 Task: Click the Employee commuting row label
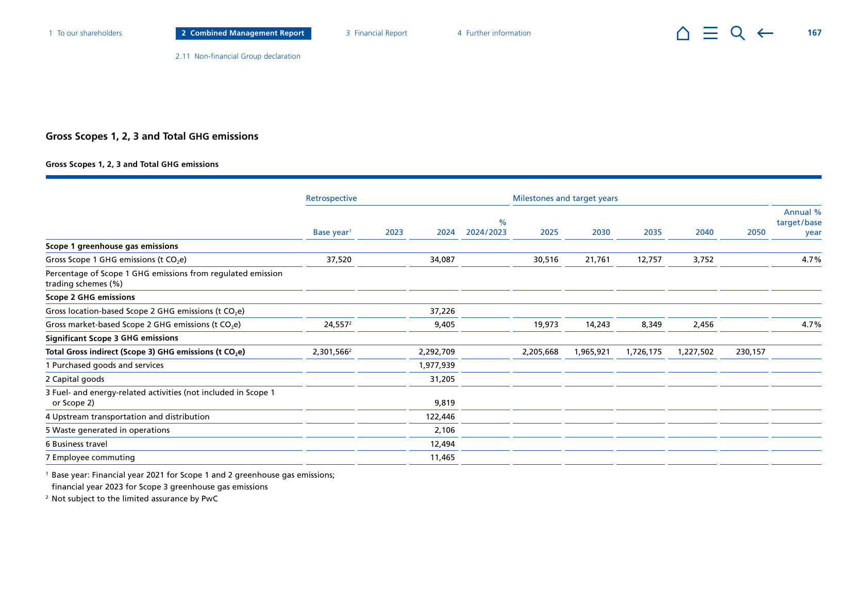pyautogui.click(x=90, y=458)
